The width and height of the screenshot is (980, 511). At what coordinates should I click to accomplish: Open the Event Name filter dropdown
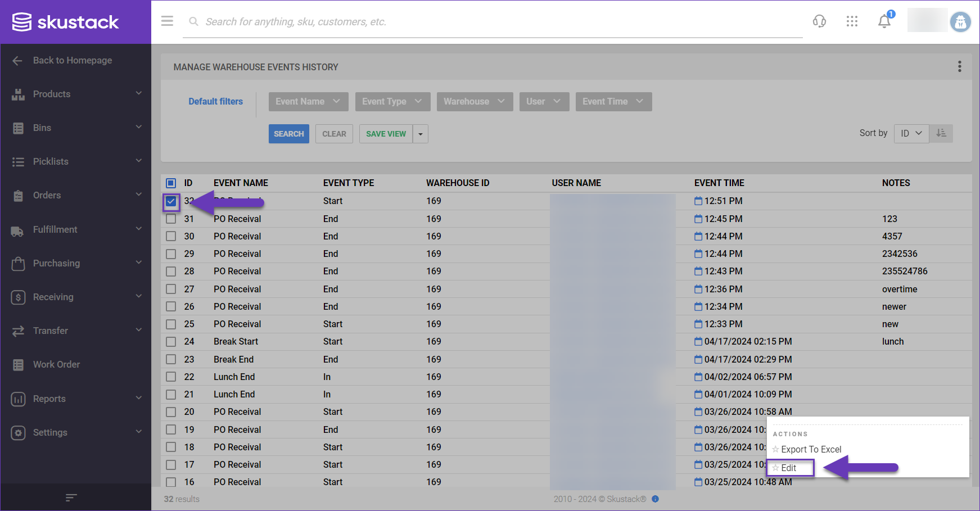coord(308,102)
